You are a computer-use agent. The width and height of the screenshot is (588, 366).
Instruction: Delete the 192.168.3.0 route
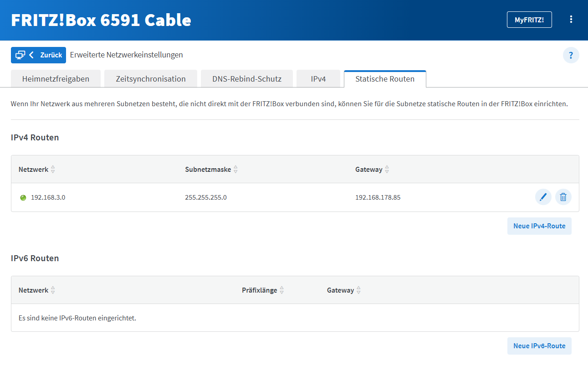[x=563, y=197]
